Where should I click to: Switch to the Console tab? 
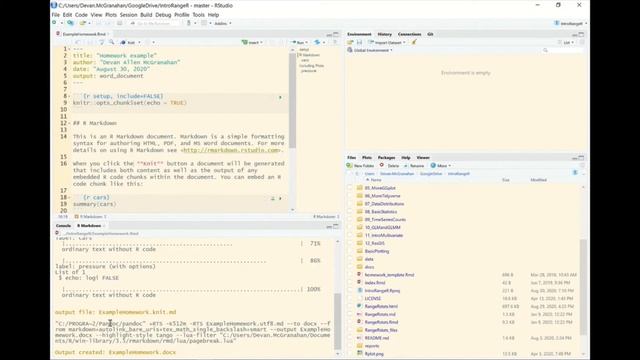(63, 226)
